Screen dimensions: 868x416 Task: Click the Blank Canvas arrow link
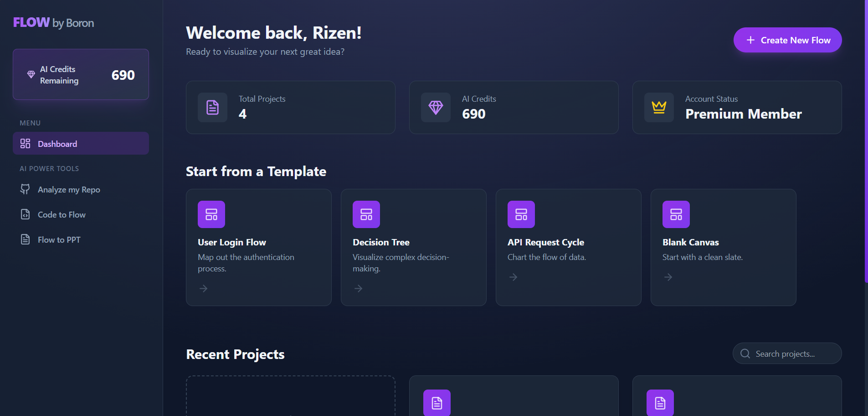[x=668, y=277]
